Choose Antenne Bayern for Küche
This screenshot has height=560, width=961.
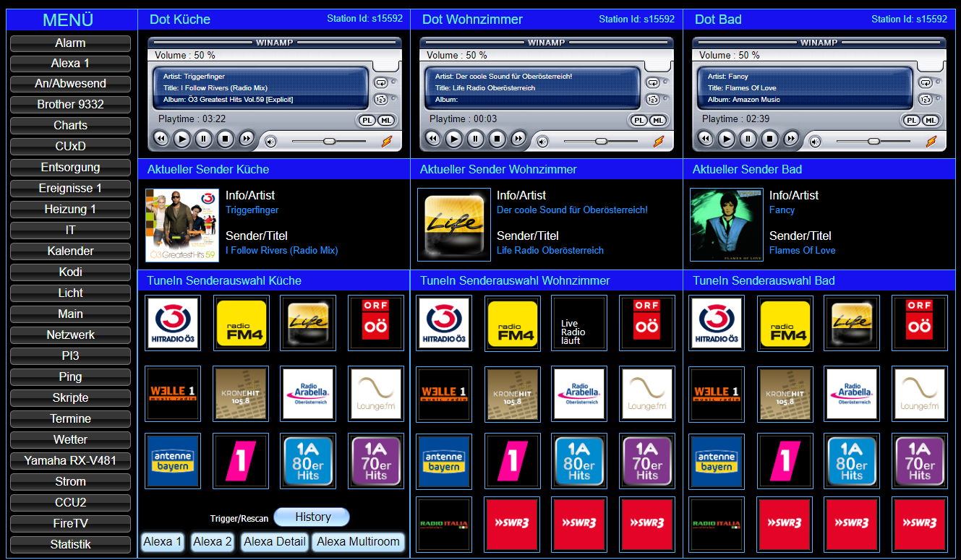click(x=173, y=461)
